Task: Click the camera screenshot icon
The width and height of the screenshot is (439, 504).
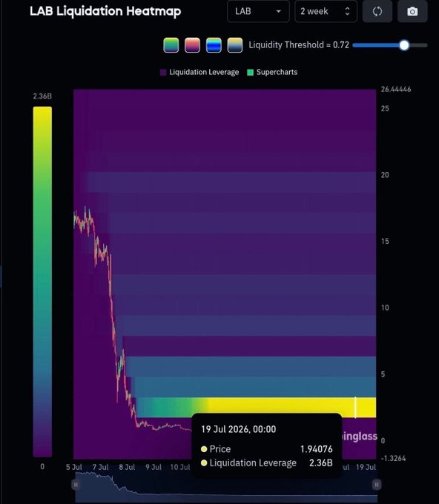Action: pos(412,12)
